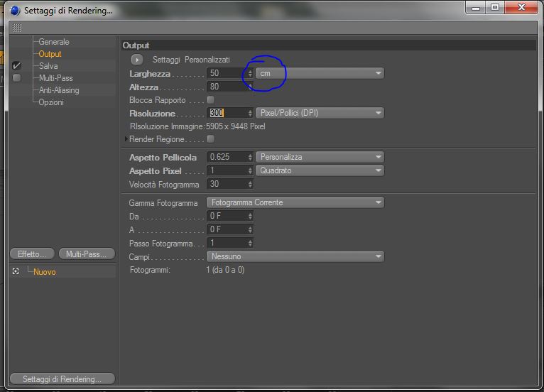Expand the Render Regione disclosure triangle
The height and width of the screenshot is (392, 544).
pos(126,138)
